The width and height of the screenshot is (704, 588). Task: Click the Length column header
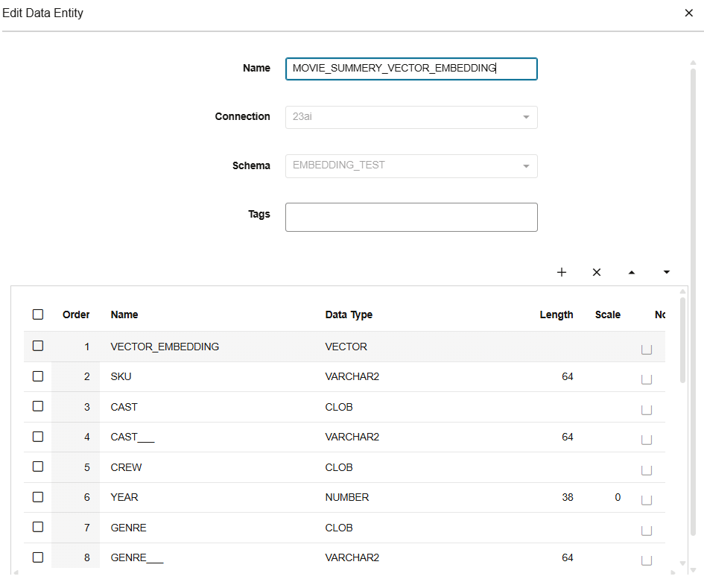tap(556, 314)
